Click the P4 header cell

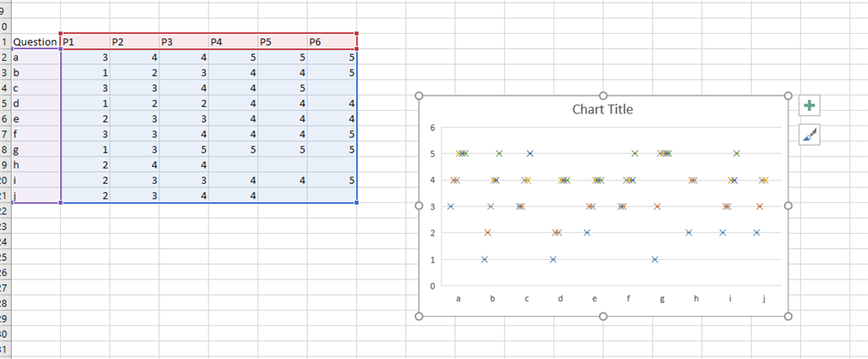point(233,41)
